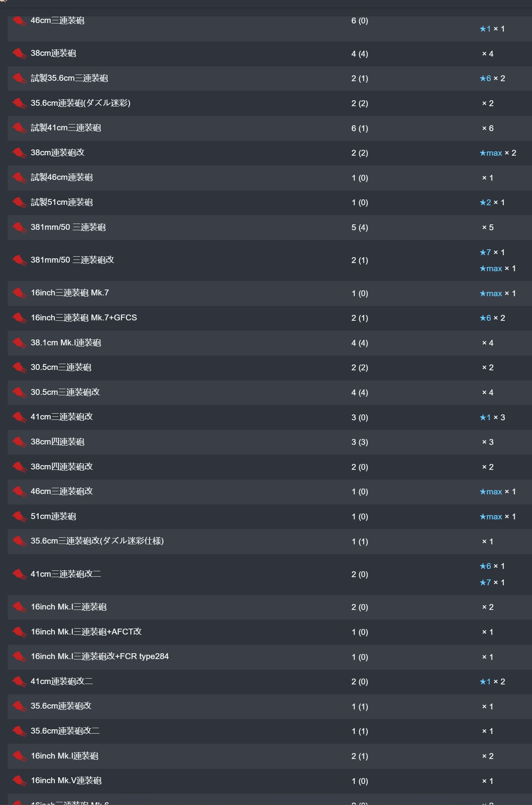Click the icon beside 35.6cm連装砲改二
This screenshot has height=805, width=532.
19,731
